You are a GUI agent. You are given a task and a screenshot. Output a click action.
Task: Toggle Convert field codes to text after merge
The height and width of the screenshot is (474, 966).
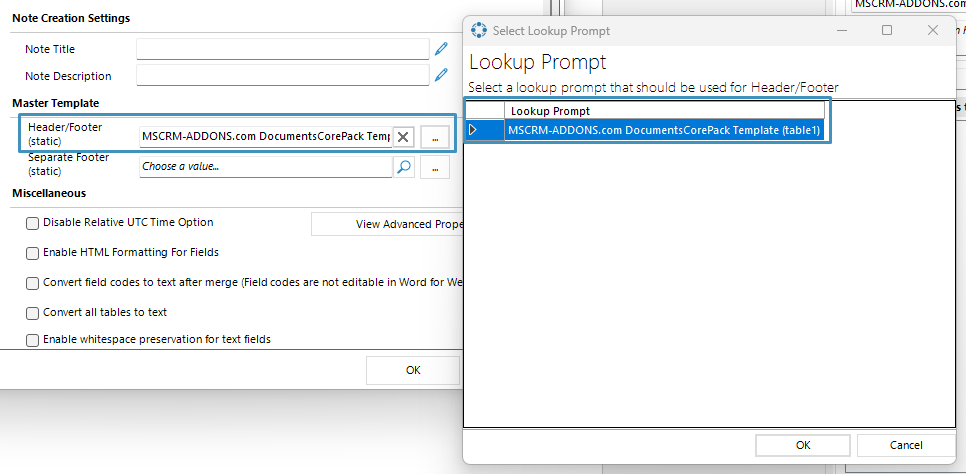pyautogui.click(x=32, y=283)
